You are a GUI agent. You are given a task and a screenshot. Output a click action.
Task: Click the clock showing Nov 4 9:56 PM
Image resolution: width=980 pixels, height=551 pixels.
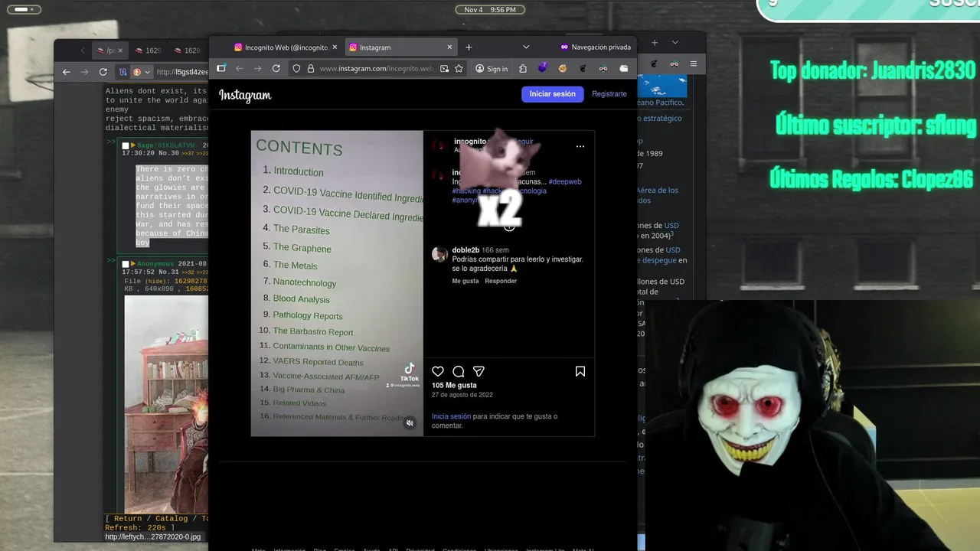pos(490,9)
